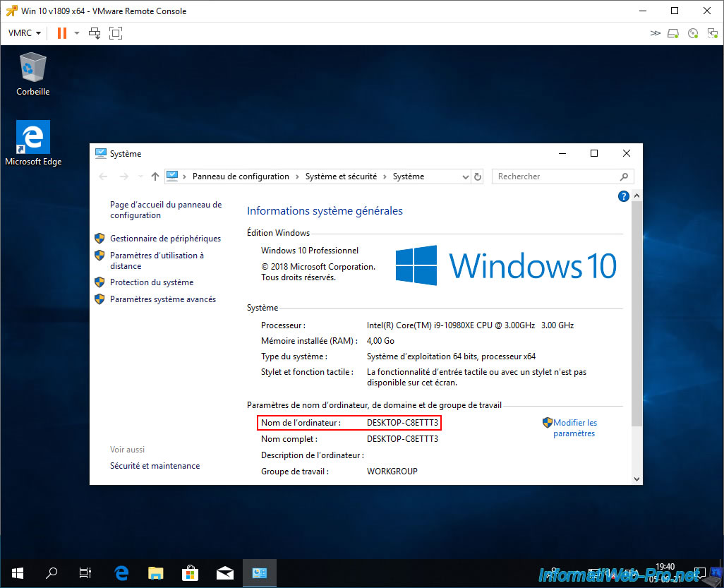The image size is (724, 588).
Task: Refresh the Système page
Action: (478, 176)
